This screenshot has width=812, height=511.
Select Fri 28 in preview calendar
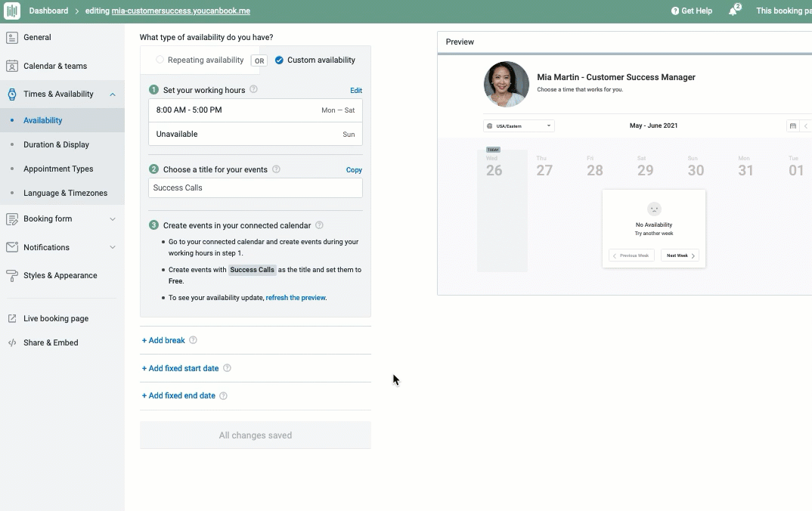pos(594,166)
